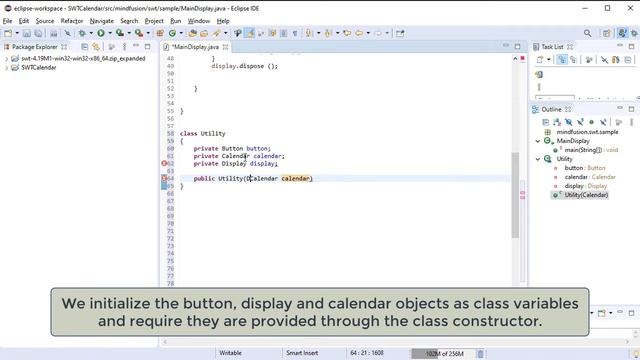Toggle Show Whitespace Characters pilcrow icon
Screen dimensions: 640x360
click(x=295, y=33)
